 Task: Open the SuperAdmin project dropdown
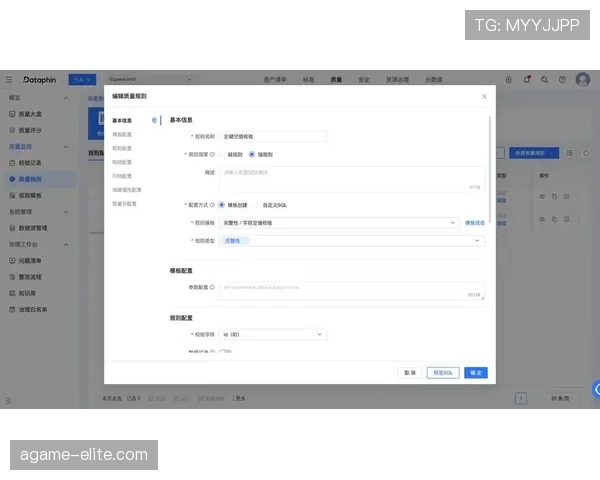click(150, 79)
